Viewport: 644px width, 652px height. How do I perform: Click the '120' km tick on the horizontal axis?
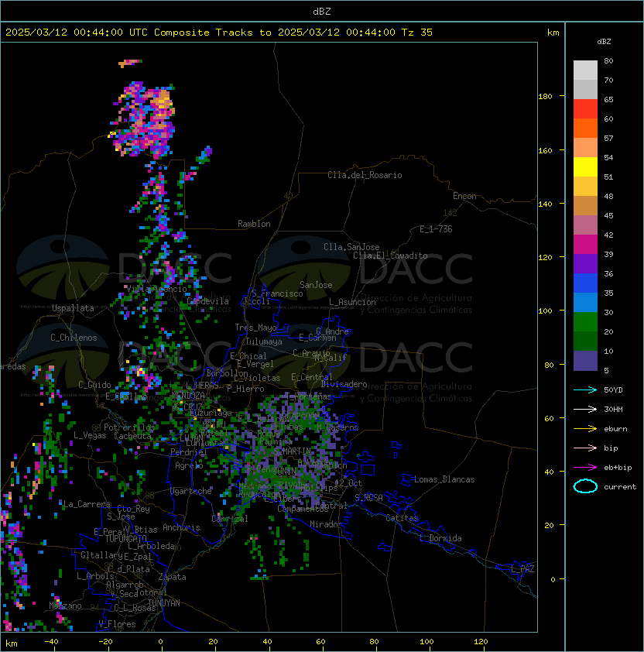pyautogui.click(x=481, y=642)
